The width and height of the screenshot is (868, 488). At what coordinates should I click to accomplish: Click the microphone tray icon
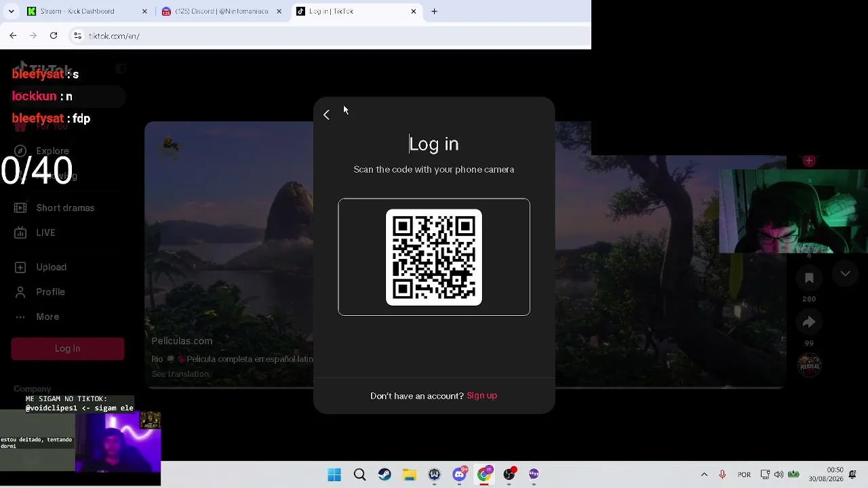coord(722,474)
